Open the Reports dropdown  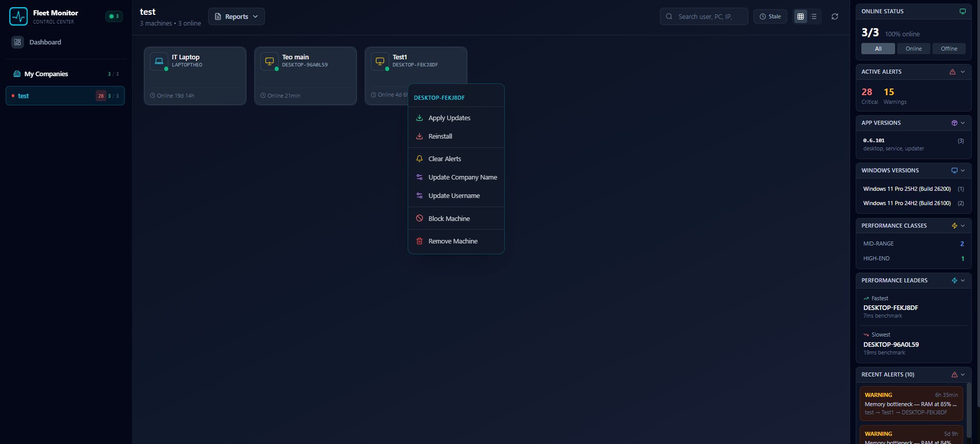[x=236, y=16]
